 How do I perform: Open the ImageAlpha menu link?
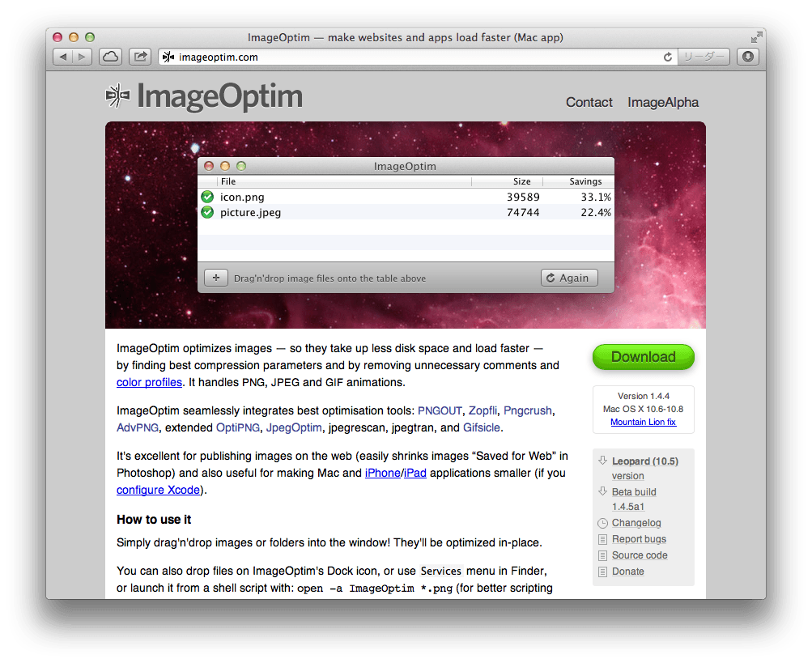click(663, 103)
